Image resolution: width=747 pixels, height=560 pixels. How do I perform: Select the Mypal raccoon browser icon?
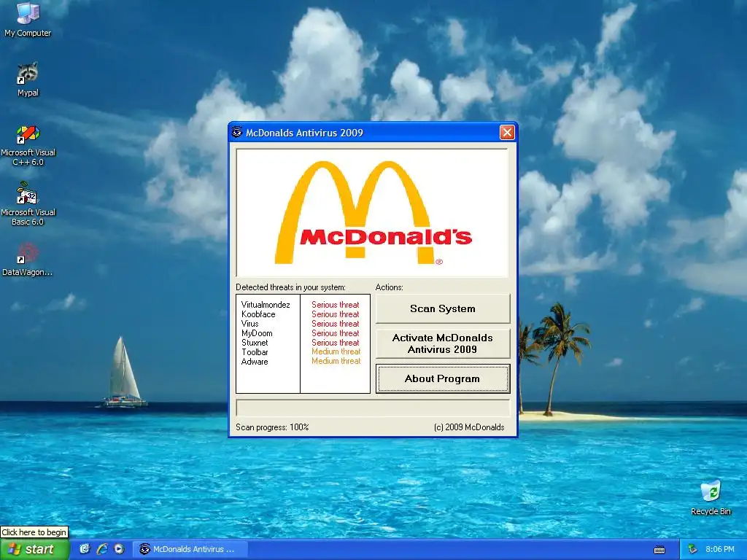pyautogui.click(x=28, y=79)
